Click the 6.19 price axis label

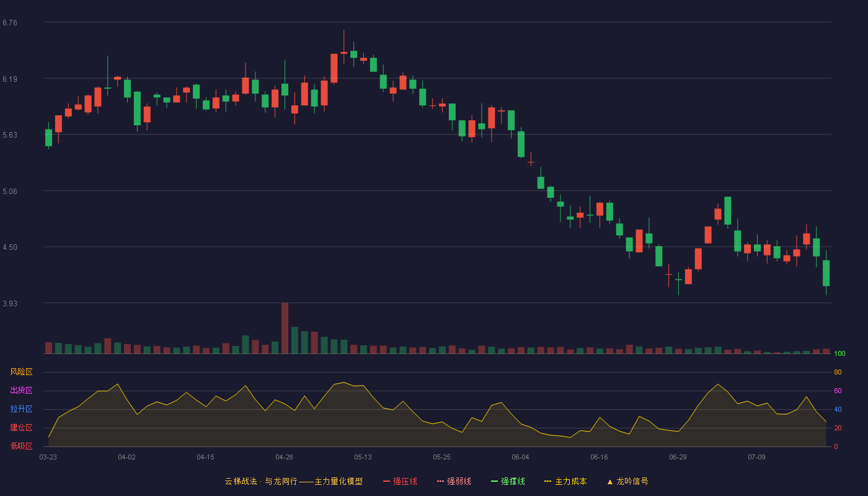pos(10,79)
